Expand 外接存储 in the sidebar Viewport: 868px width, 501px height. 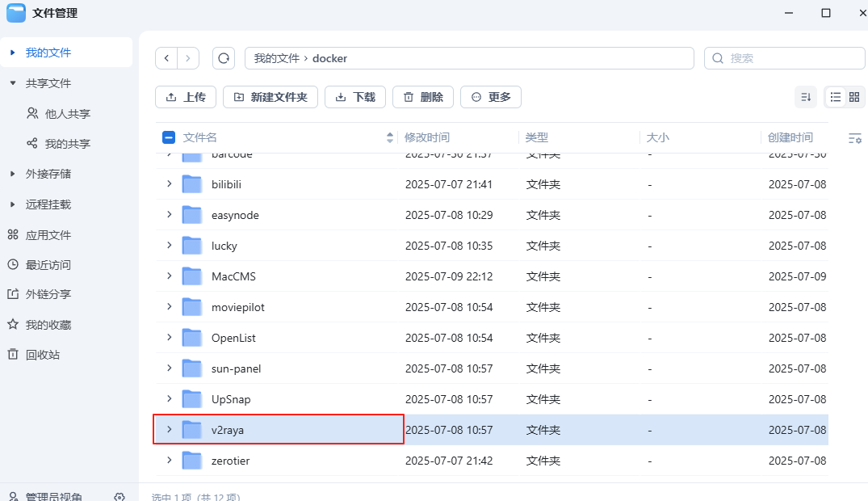[13, 174]
